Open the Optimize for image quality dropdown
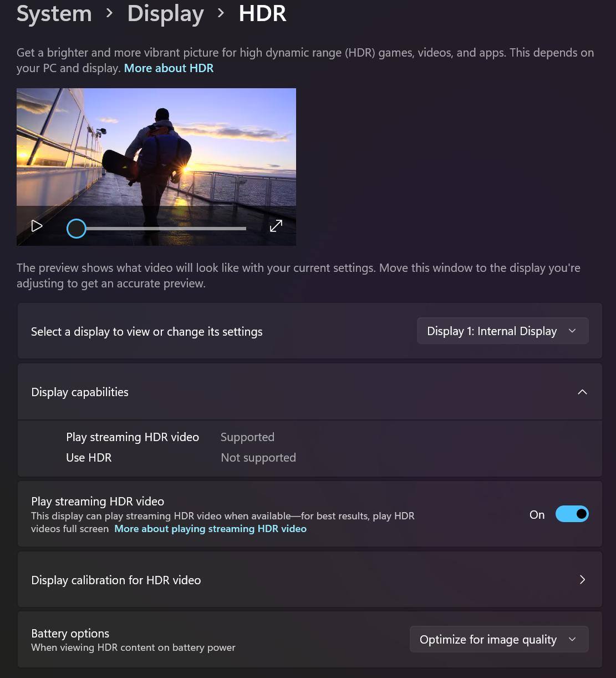 [488, 640]
